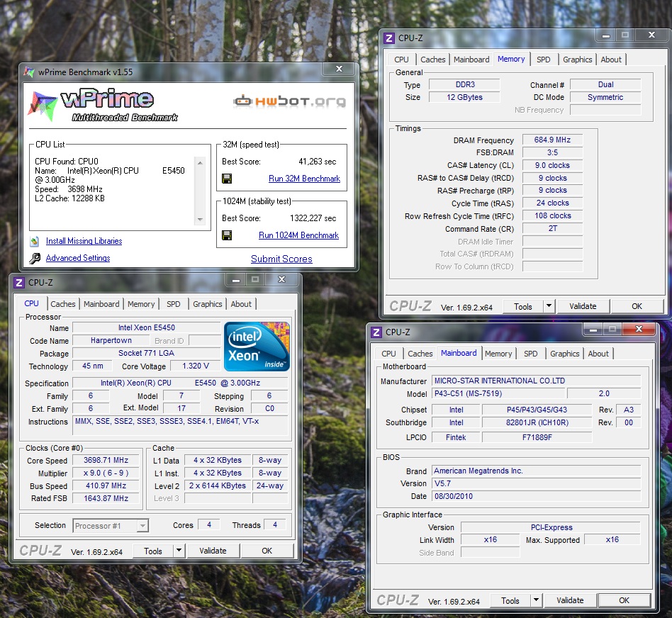Select Mainboard tab in Memory window
Viewport: 672px width, 618px height.
[471, 60]
